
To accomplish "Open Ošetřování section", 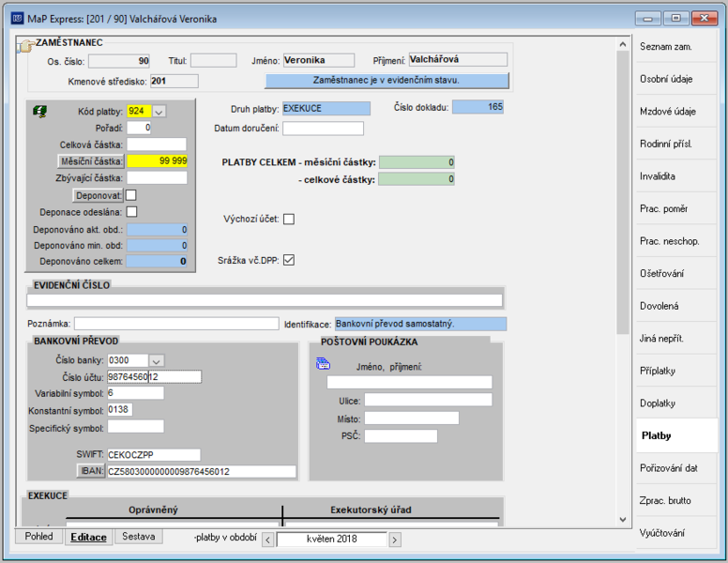I will click(676, 274).
